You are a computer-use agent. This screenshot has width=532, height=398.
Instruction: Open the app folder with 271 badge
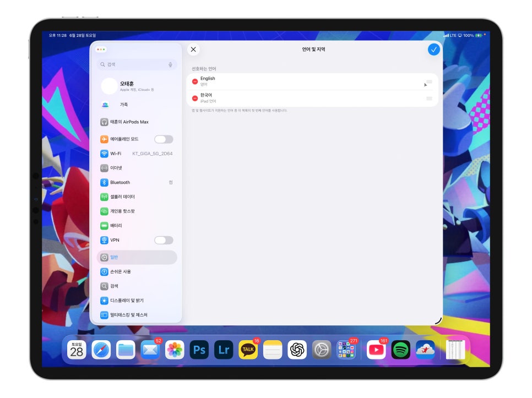tap(346, 350)
